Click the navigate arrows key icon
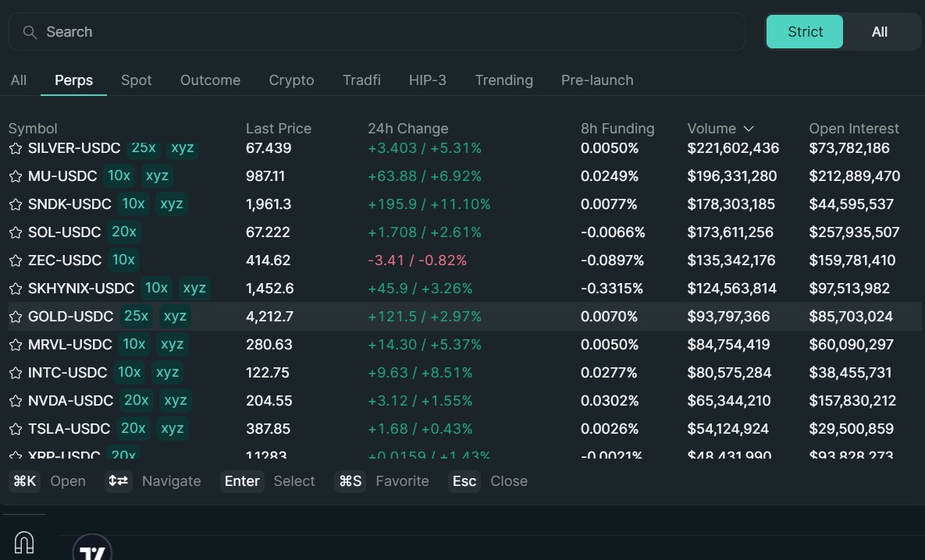Viewport: 925px width, 560px height. click(x=119, y=481)
